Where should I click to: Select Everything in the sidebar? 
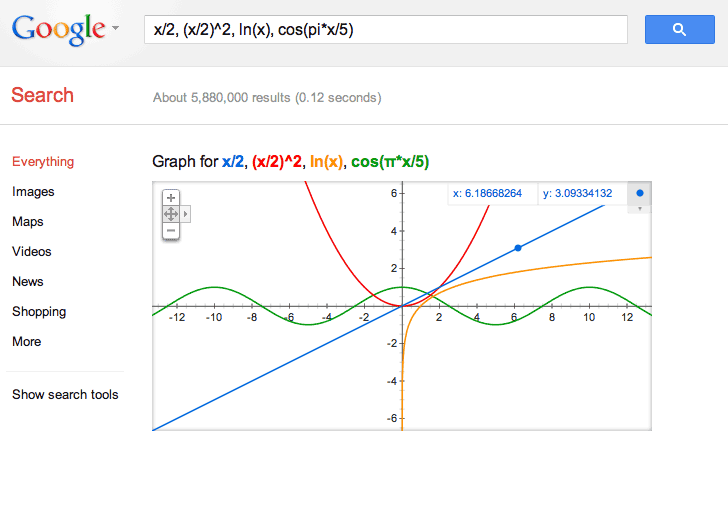tap(43, 162)
